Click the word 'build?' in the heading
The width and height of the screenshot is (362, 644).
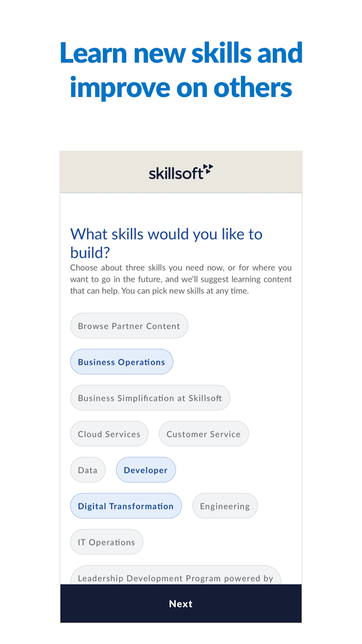(x=90, y=253)
